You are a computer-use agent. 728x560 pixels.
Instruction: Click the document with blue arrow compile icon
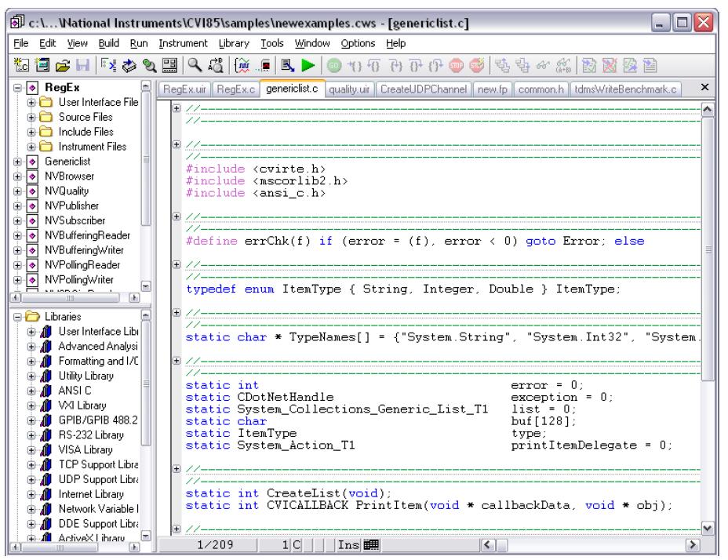click(x=287, y=65)
